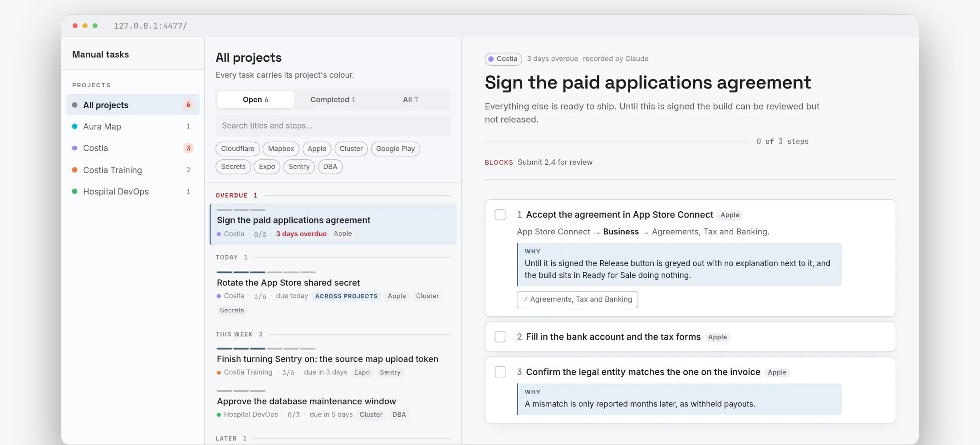Tick the checkbox for Fill in the bank account
Viewport: 980px width, 445px height.
[500, 336]
